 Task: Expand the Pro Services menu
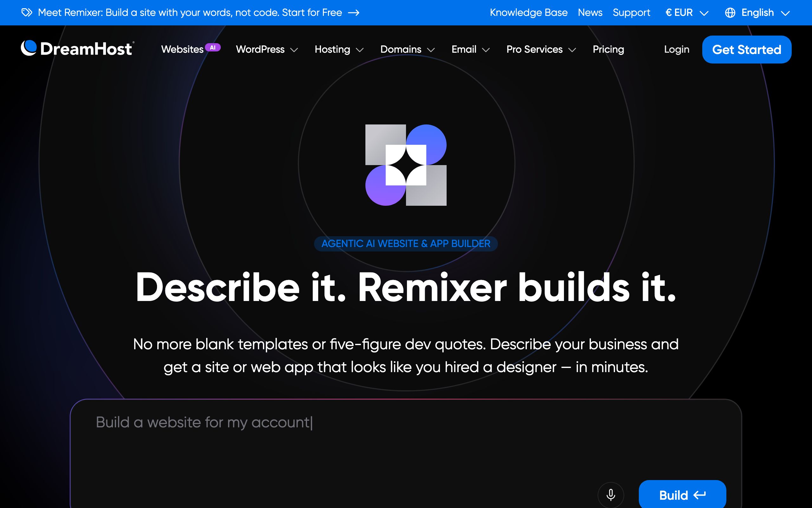541,50
